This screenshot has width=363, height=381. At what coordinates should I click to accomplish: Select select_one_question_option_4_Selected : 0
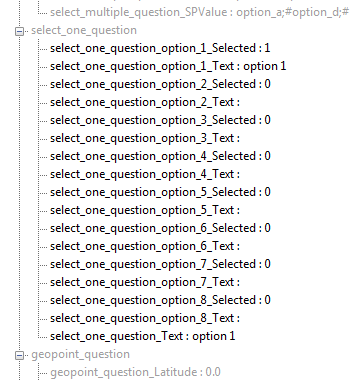[x=160, y=156]
